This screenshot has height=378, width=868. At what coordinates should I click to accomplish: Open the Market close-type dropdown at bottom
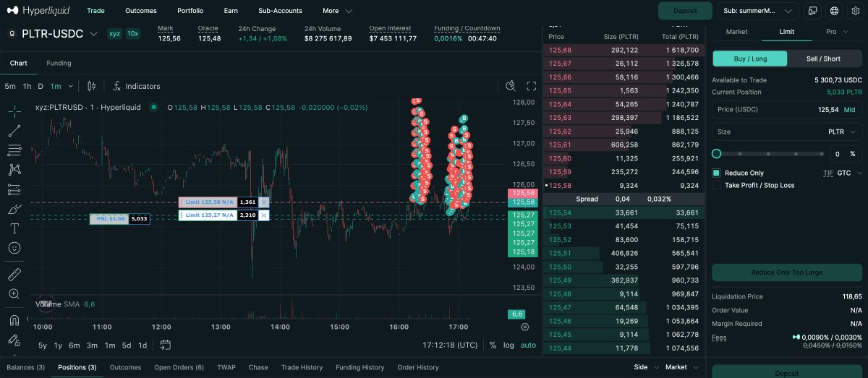pos(681,367)
